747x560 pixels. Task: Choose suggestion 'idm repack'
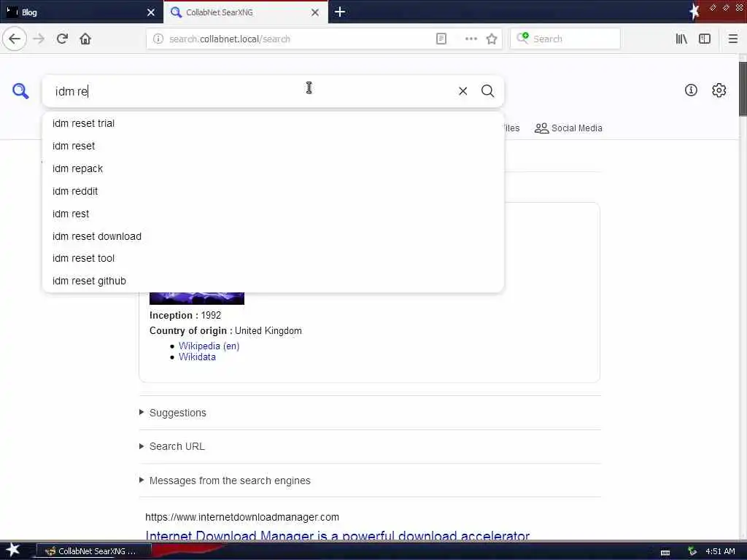pos(273,168)
